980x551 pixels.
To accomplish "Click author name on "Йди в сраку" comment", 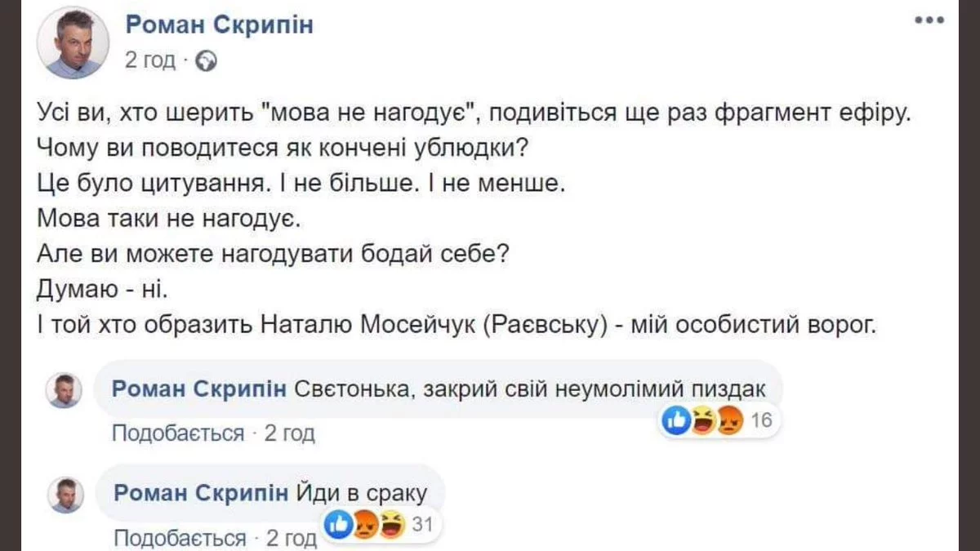I will [200, 493].
